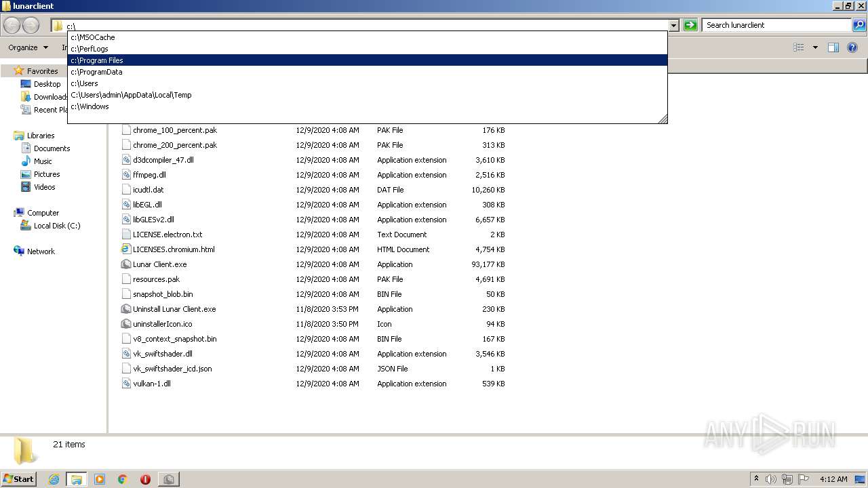Click the HTML Document type cell
Viewport: 868px width, 488px height.
(403, 249)
